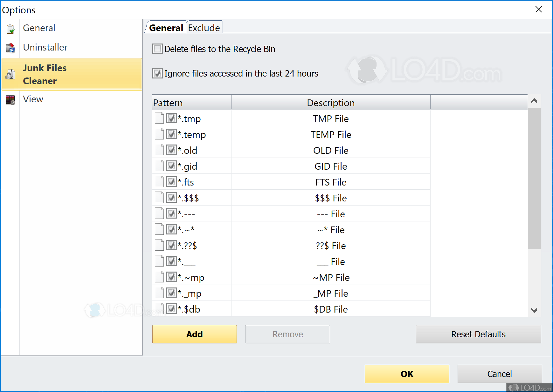Open the General settings category icon

coord(10,28)
